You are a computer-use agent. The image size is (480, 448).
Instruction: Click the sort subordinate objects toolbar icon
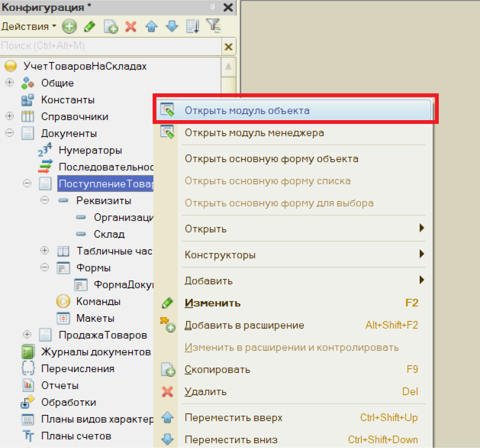click(193, 27)
